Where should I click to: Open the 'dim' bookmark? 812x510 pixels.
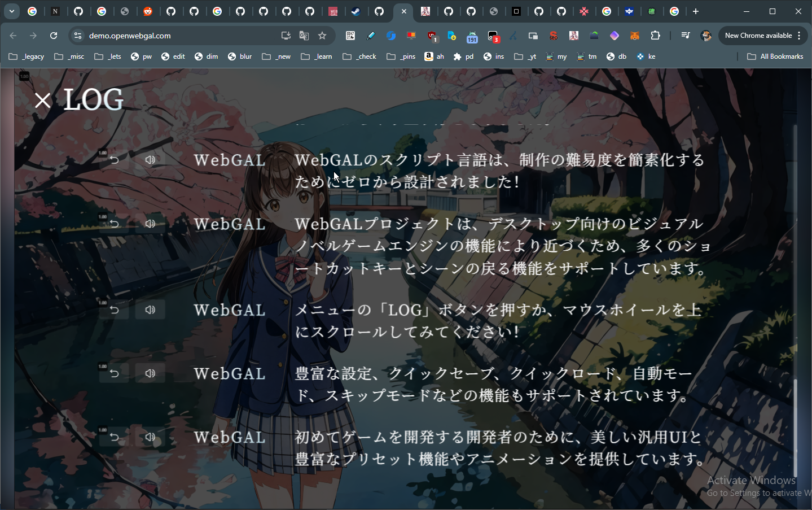(206, 56)
